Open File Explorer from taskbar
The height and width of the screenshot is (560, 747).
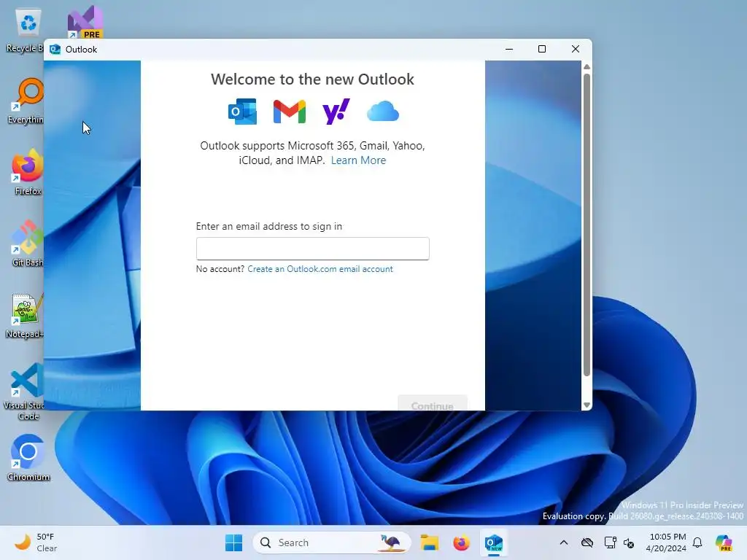tap(429, 542)
